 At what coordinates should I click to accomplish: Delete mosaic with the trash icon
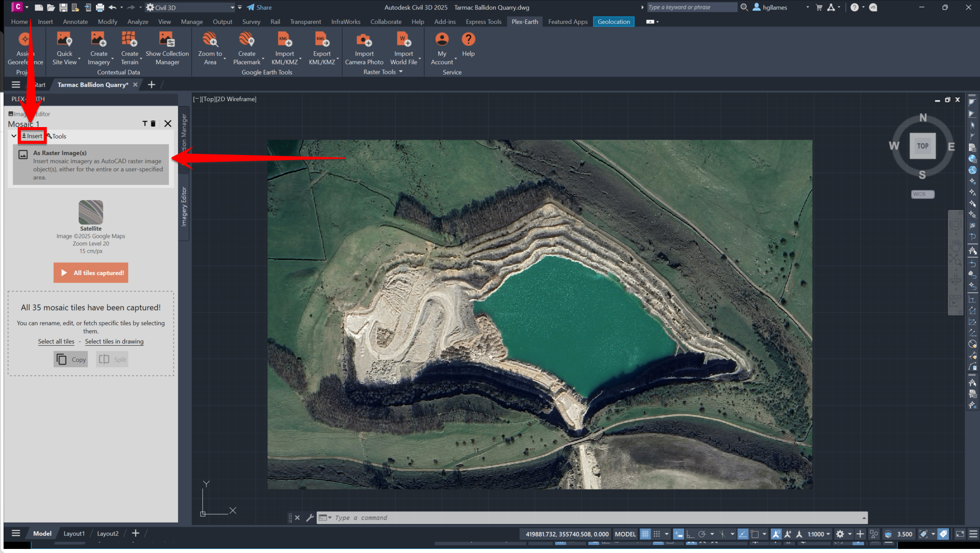pyautogui.click(x=153, y=124)
